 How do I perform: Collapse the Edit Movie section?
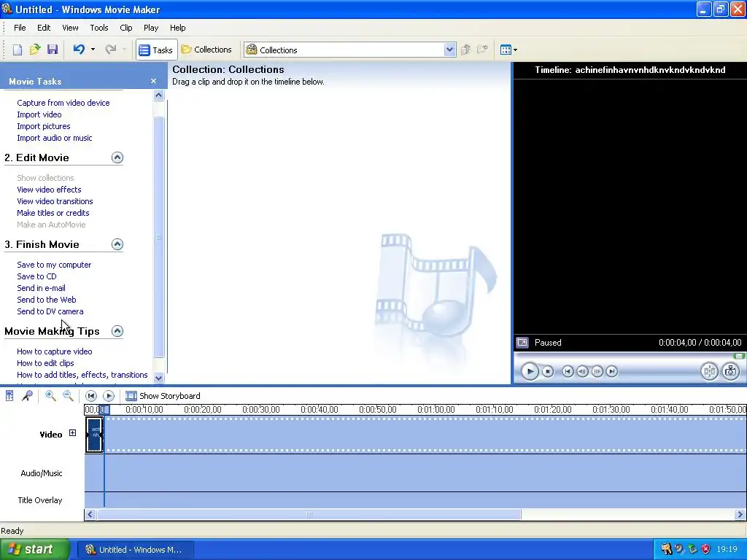(117, 157)
